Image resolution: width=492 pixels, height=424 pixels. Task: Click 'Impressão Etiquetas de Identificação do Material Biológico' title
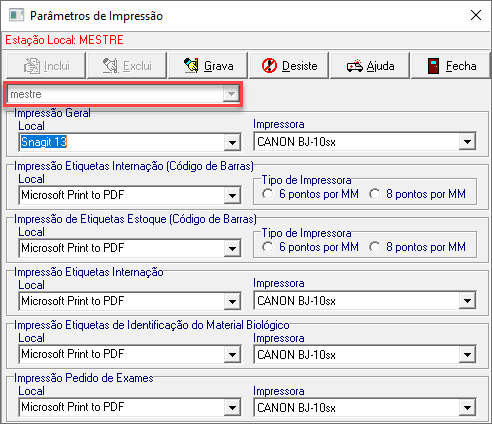point(152,325)
